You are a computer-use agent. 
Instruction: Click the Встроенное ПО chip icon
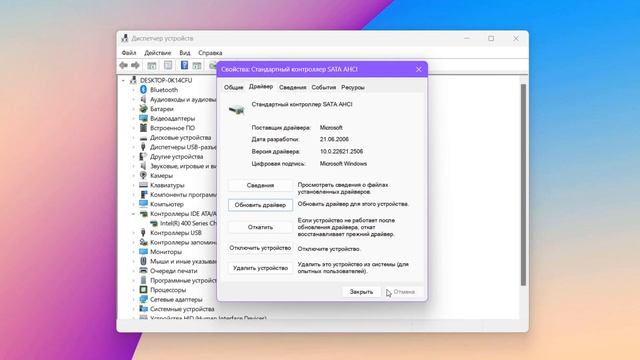[143, 128]
